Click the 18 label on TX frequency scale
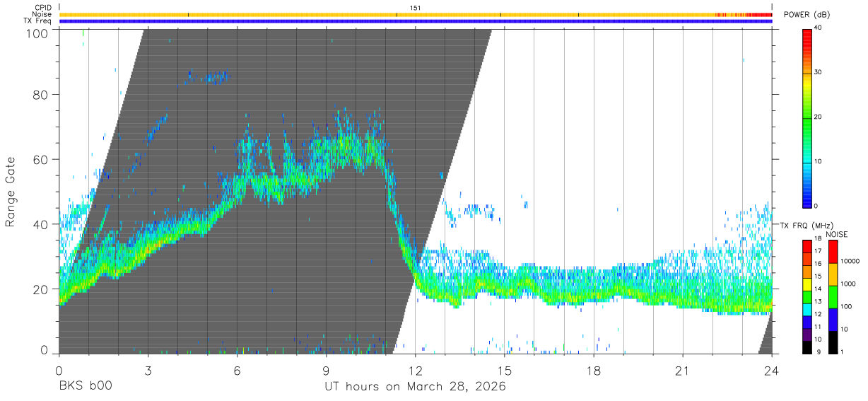The height and width of the screenshot is (401, 868). tap(817, 239)
